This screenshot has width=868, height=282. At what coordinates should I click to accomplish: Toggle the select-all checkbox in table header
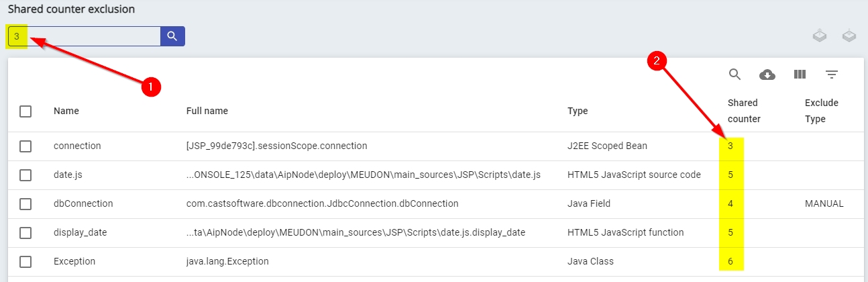(x=25, y=111)
